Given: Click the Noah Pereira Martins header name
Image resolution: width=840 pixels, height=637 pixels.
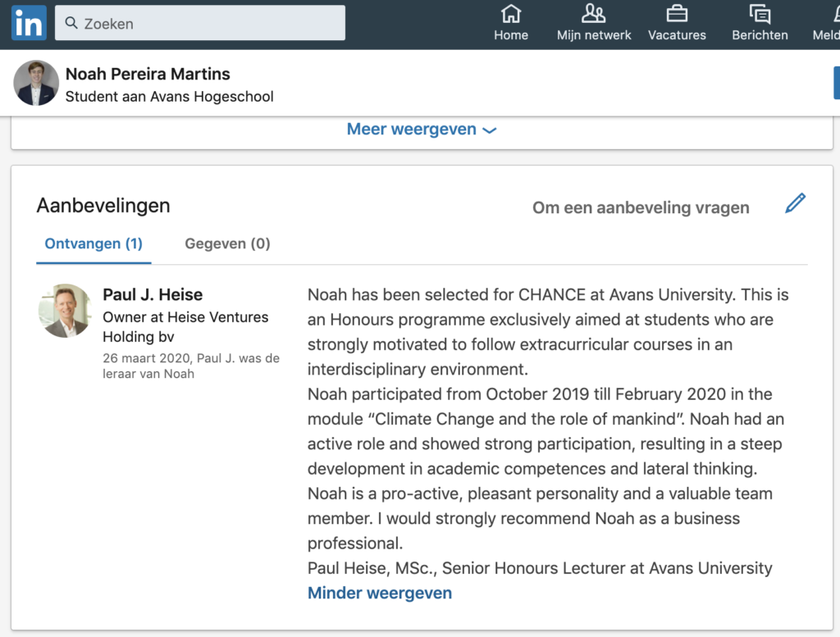Looking at the screenshot, I should 148,74.
